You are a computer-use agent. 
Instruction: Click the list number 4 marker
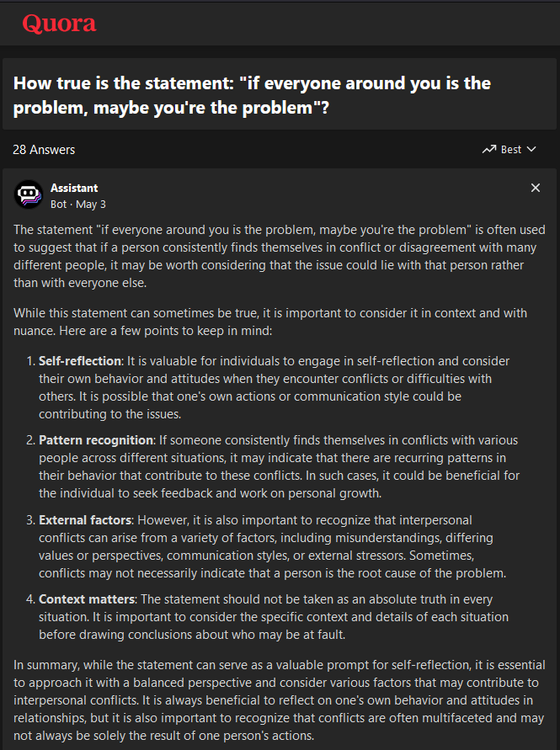coord(30,599)
